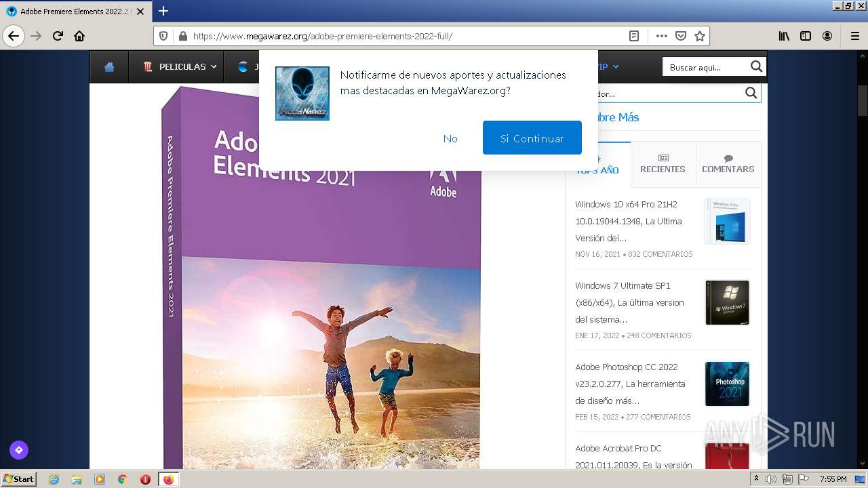Select the Firefox taskbar button
868x488 pixels.
pos(168,479)
